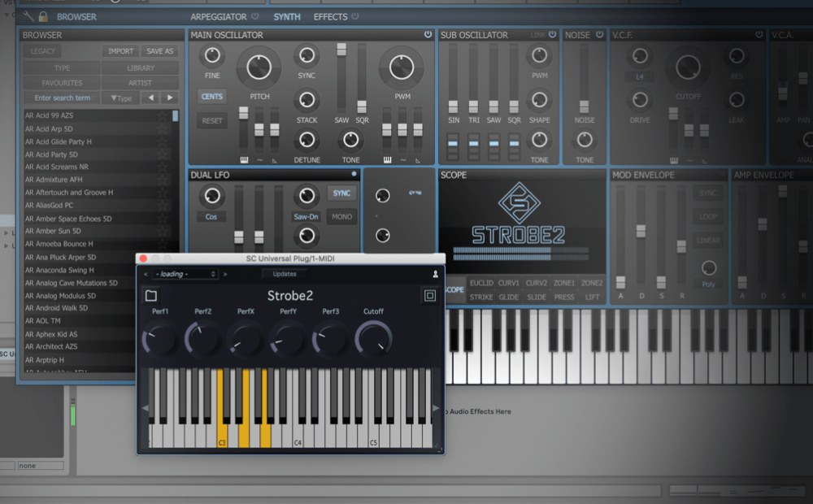This screenshot has height=504, width=813.
Task: Open the L4 filter type selector
Action: tap(639, 76)
